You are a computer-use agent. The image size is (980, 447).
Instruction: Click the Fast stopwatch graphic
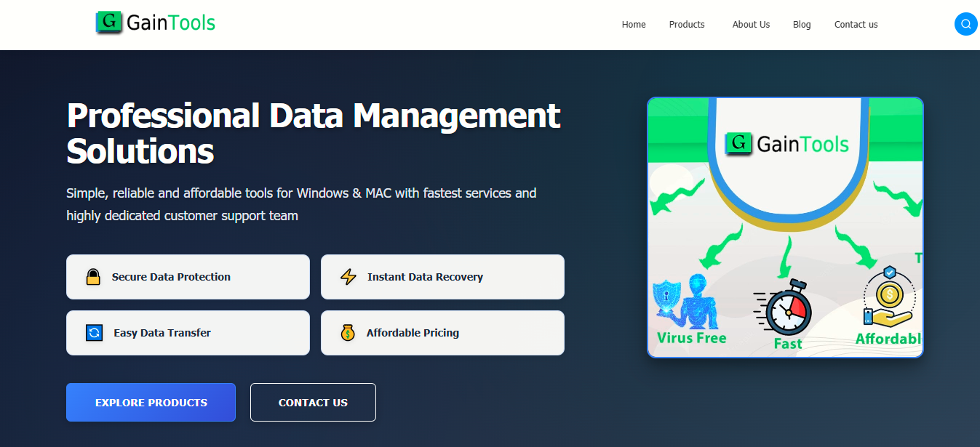(782, 308)
